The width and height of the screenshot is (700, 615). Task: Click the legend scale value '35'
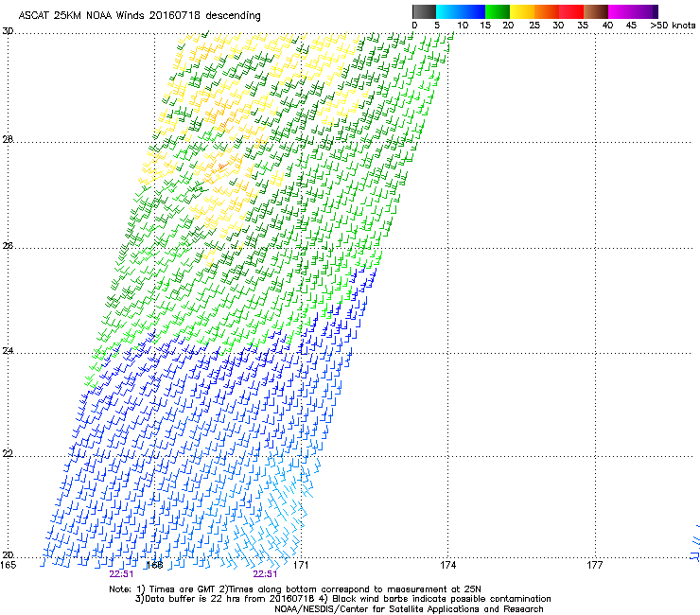tap(583, 26)
